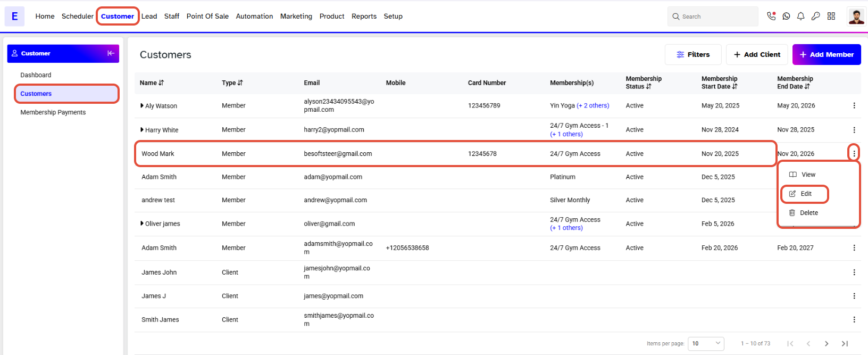Click the Platinum membership cell

point(563,177)
